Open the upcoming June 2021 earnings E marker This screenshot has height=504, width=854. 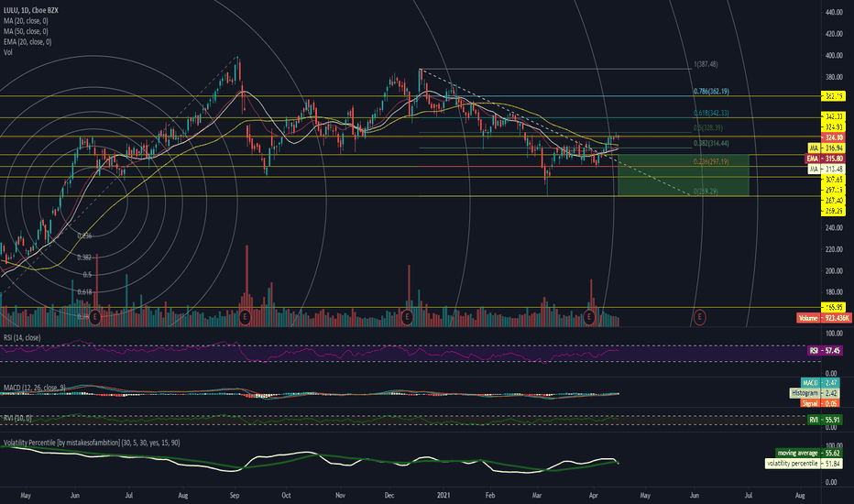[699, 316]
